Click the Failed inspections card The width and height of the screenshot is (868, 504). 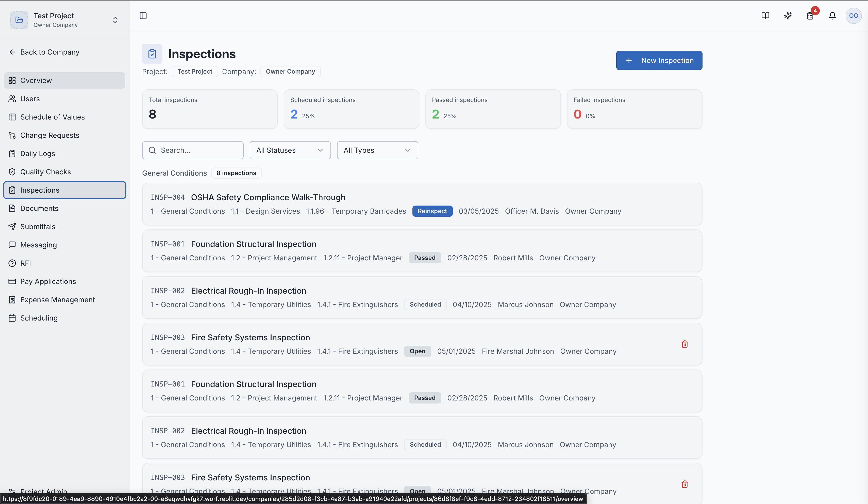(635, 109)
